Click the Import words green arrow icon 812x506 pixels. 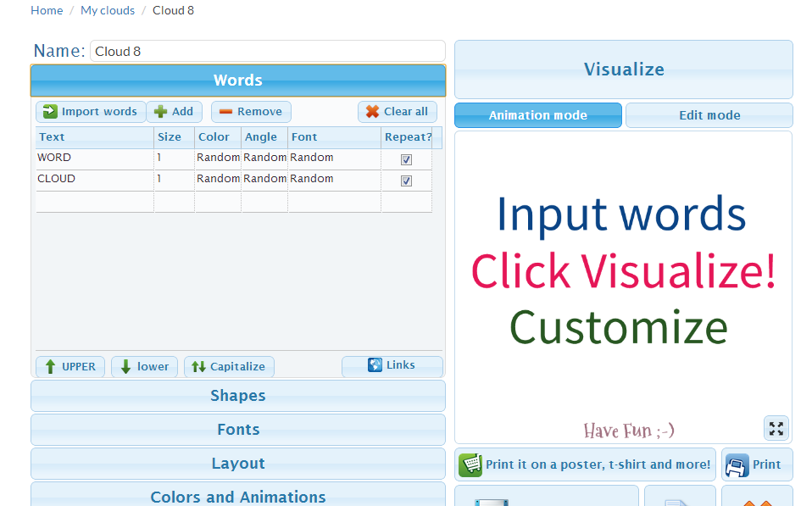click(x=50, y=111)
